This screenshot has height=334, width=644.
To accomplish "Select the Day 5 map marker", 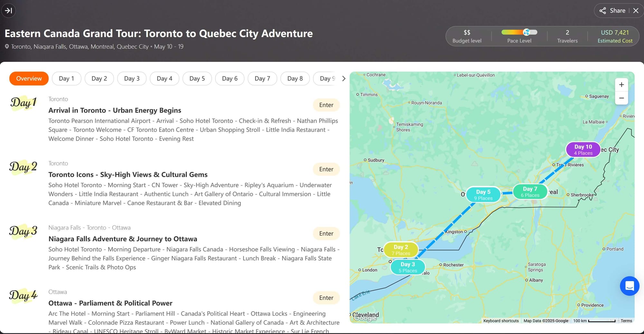I will click(483, 195).
